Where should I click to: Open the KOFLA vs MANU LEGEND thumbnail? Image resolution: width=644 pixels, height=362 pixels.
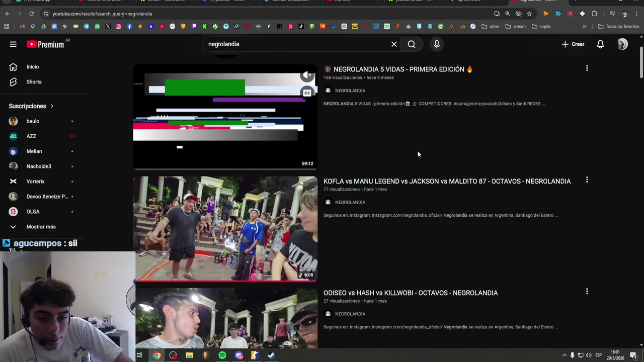pos(225,228)
